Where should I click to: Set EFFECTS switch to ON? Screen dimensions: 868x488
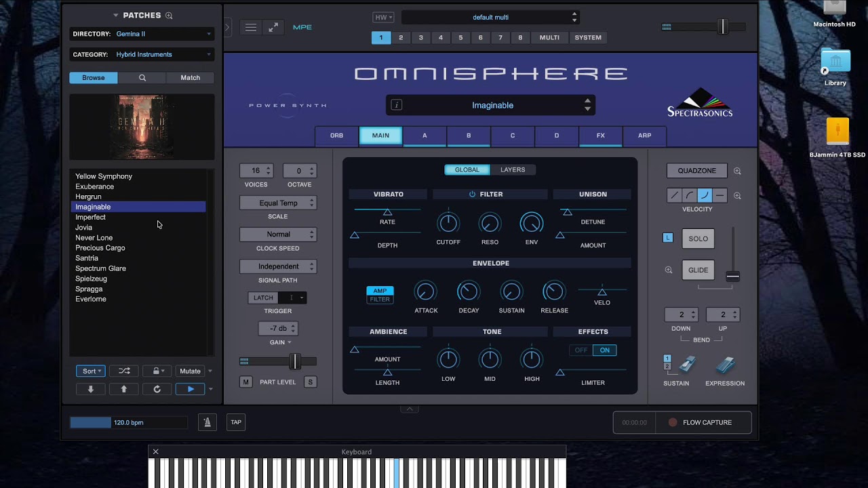[605, 350]
